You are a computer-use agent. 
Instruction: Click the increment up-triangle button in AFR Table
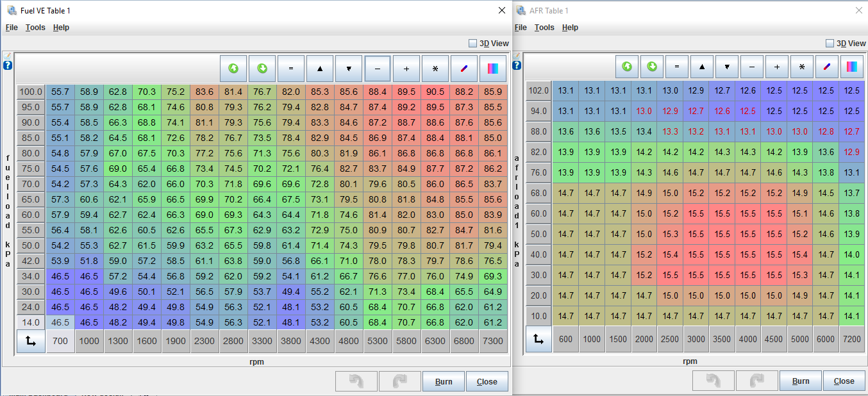pos(702,66)
